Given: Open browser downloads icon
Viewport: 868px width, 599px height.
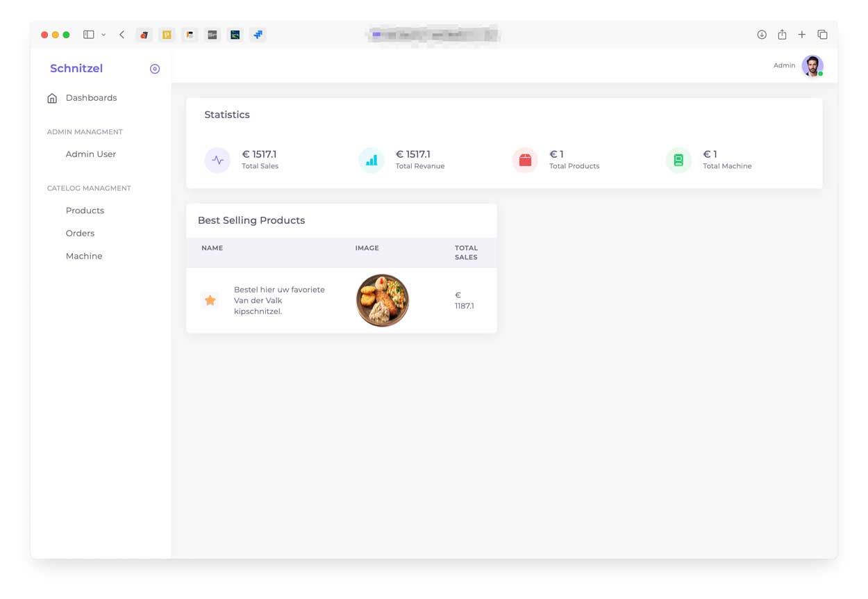Looking at the screenshot, I should point(762,35).
